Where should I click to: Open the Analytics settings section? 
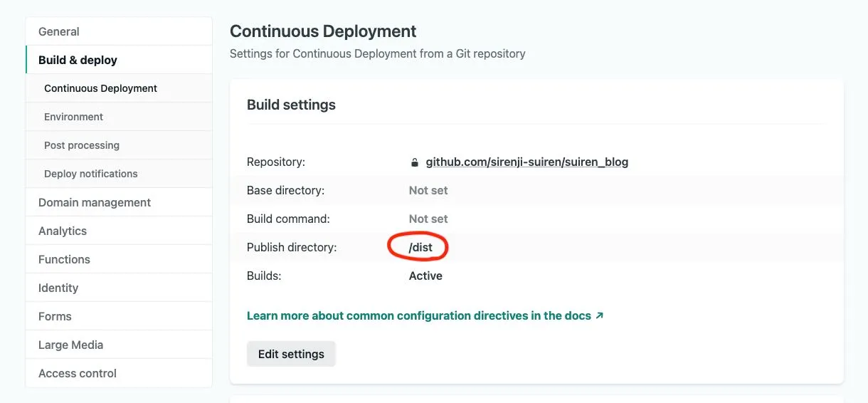point(63,231)
